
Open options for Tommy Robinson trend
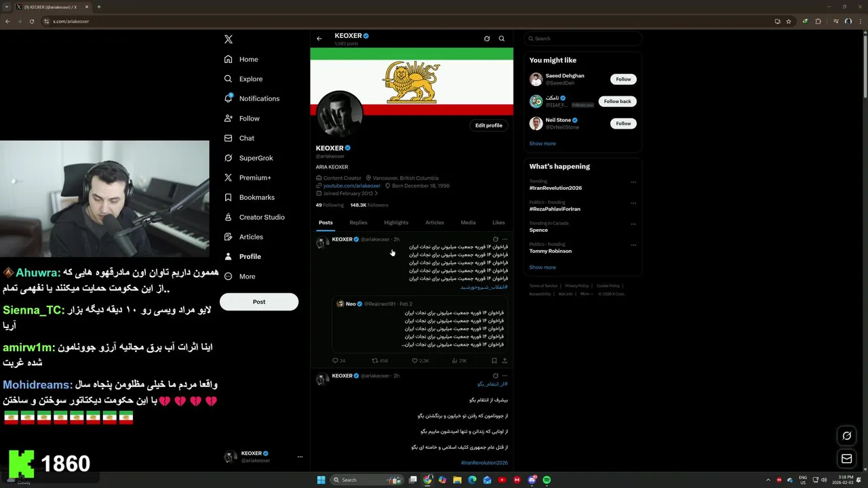point(633,245)
